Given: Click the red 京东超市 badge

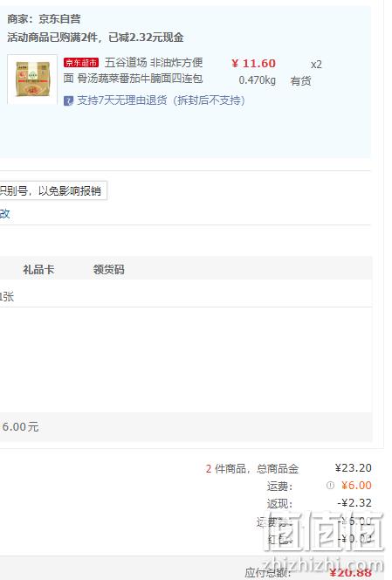Looking at the screenshot, I should point(81,63).
